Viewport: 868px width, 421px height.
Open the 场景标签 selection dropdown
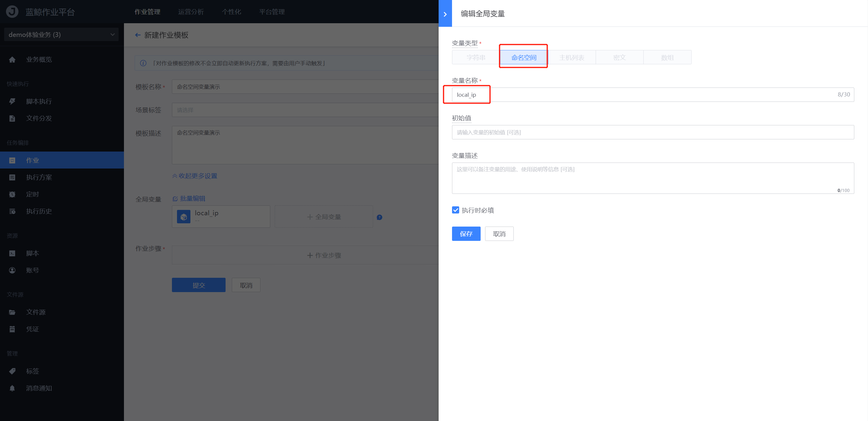tap(305, 110)
